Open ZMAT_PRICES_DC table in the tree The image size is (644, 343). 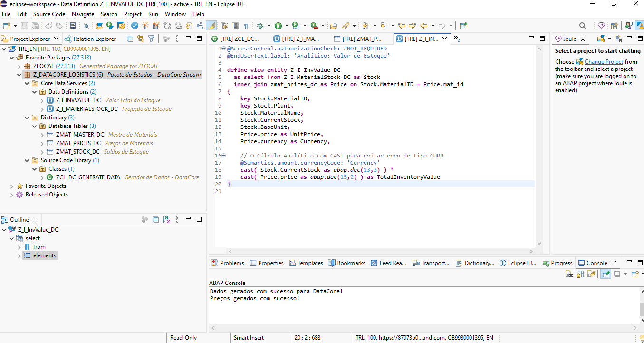(78, 143)
